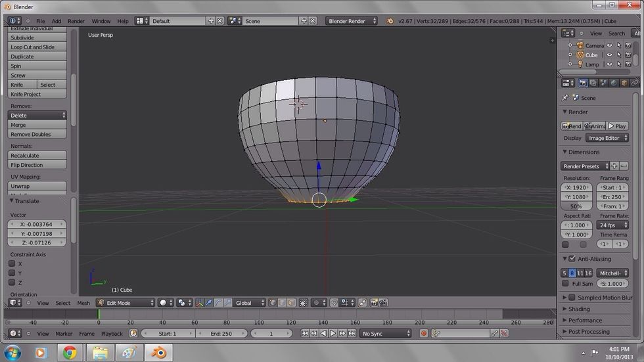This screenshot has width=644, height=362.
Task: Toggle visibility eye for Cube
Action: (610, 55)
